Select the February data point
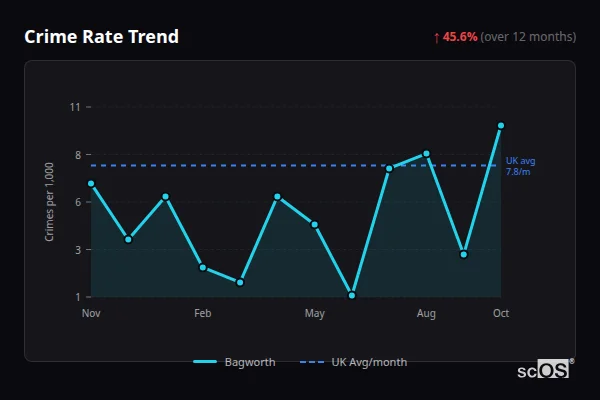600x400 pixels. click(203, 268)
